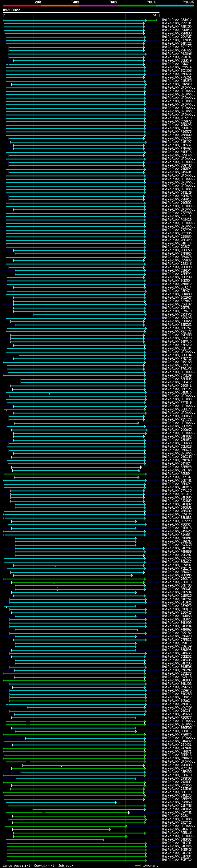This screenshot has height=868, width=197.
Task: Click the UniRef100_B1N384 label
Action: coord(177,856)
